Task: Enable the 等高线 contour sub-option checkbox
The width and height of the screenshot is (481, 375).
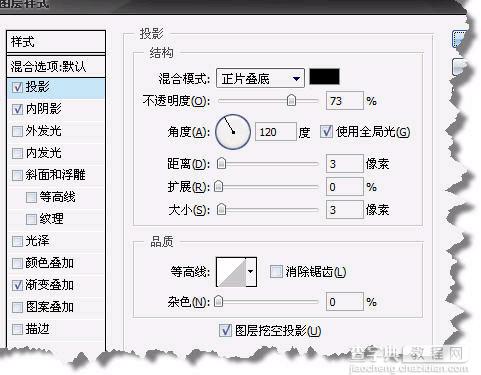Action: (x=31, y=197)
